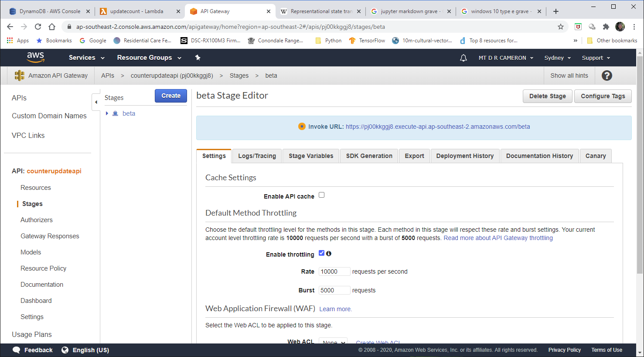Open the Chrome extensions puzzle icon
644x357 pixels.
606,27
